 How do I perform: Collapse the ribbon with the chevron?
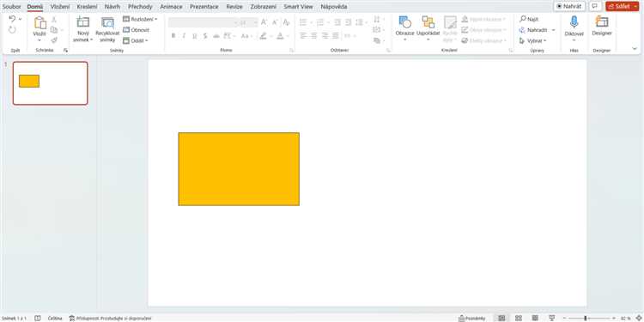tap(635, 49)
